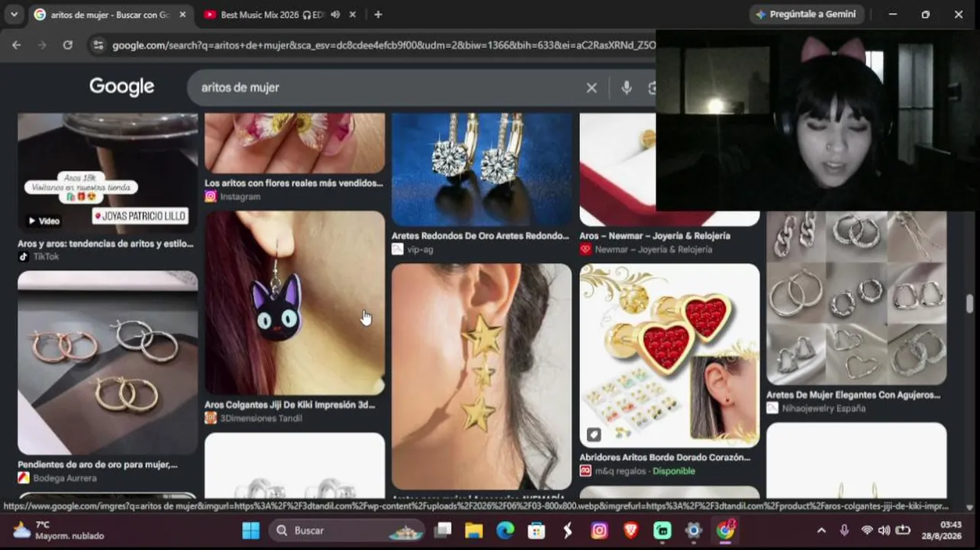
Task: Open the silver hoops collage image
Action: (x=856, y=298)
